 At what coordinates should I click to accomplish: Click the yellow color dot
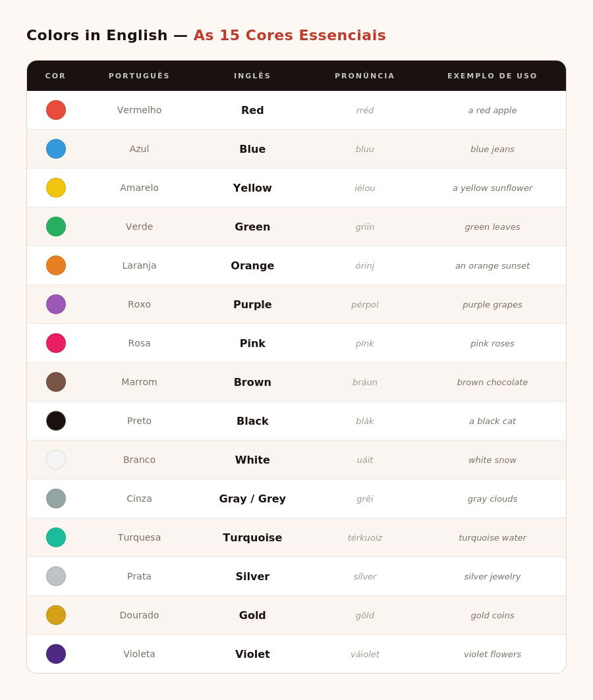click(x=56, y=188)
